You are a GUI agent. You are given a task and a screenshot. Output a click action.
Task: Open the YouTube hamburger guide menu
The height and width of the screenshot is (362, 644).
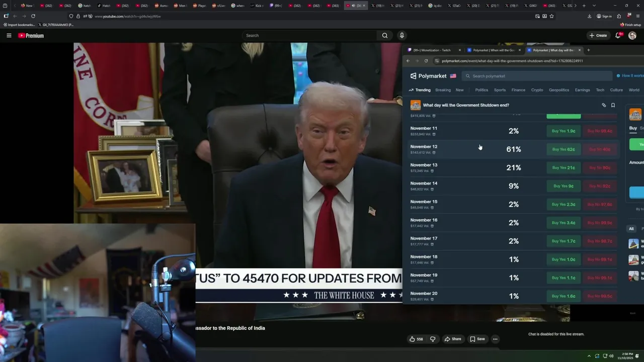pyautogui.click(x=9, y=36)
